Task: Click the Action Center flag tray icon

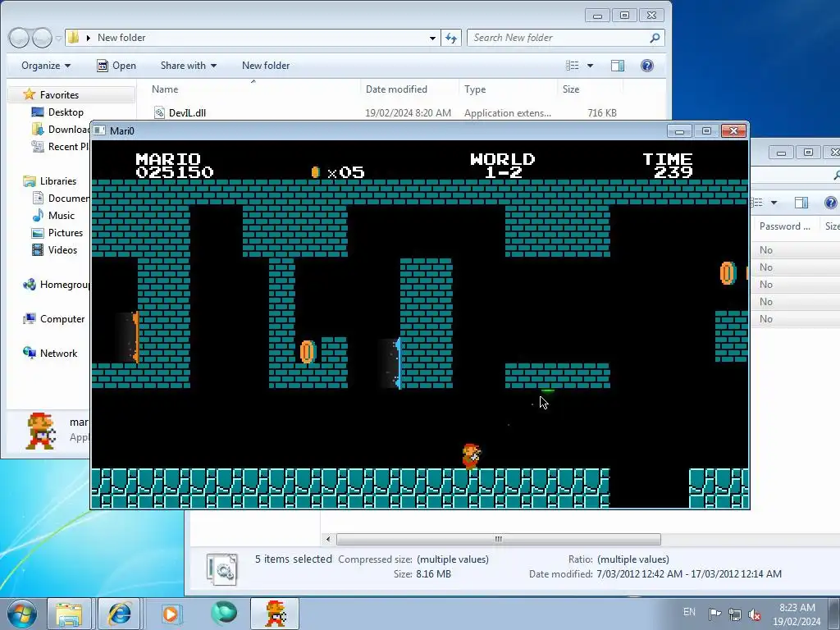Action: (714, 614)
